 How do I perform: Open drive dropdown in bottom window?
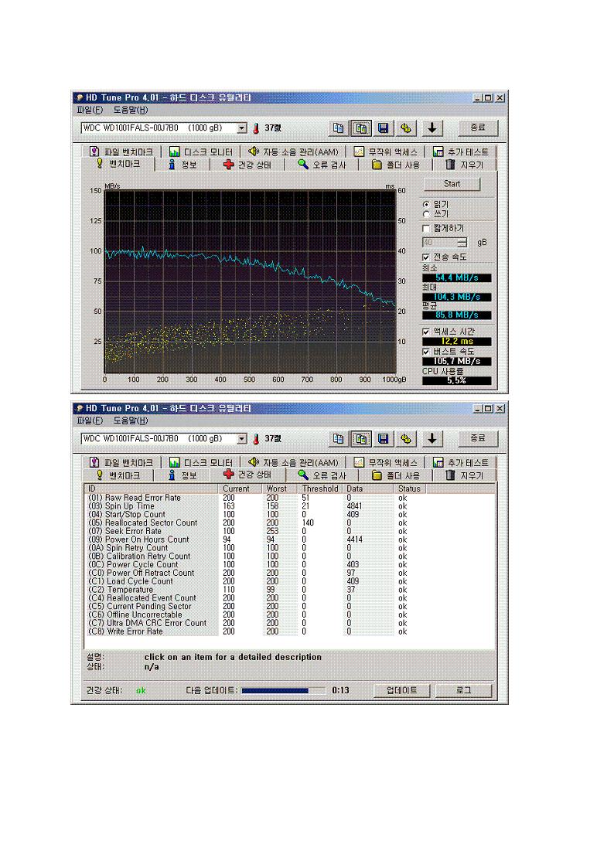[x=241, y=439]
